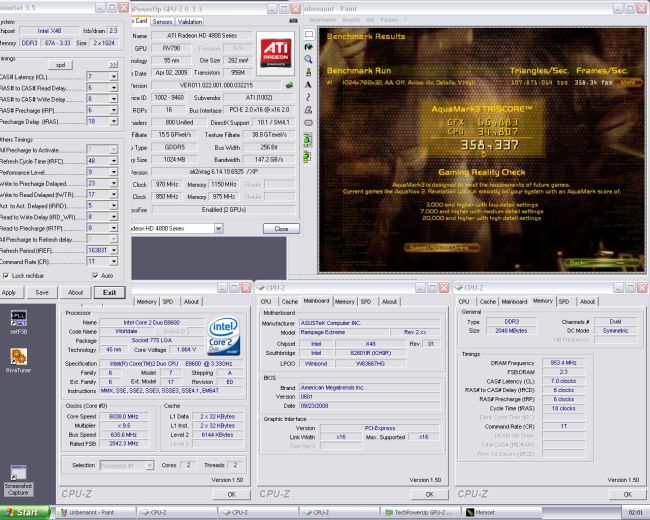Select the rectangular Select tool in Paint

tap(310, 33)
